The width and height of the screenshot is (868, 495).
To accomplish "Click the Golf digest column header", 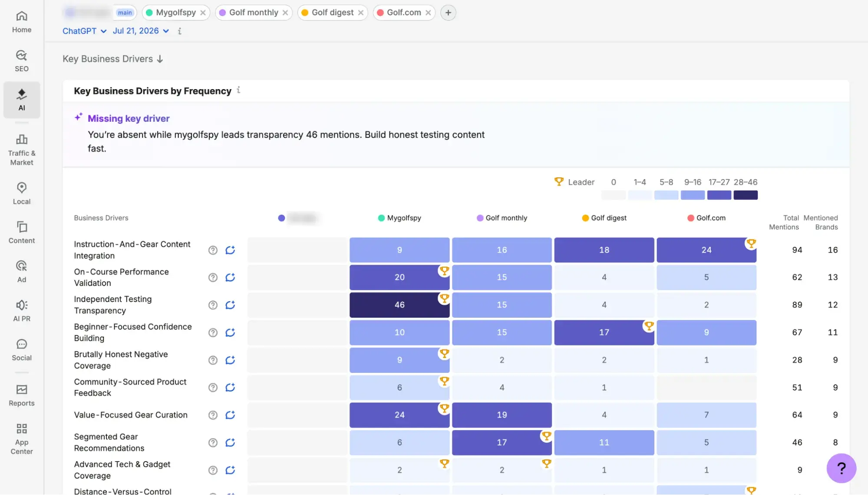I will click(x=604, y=218).
